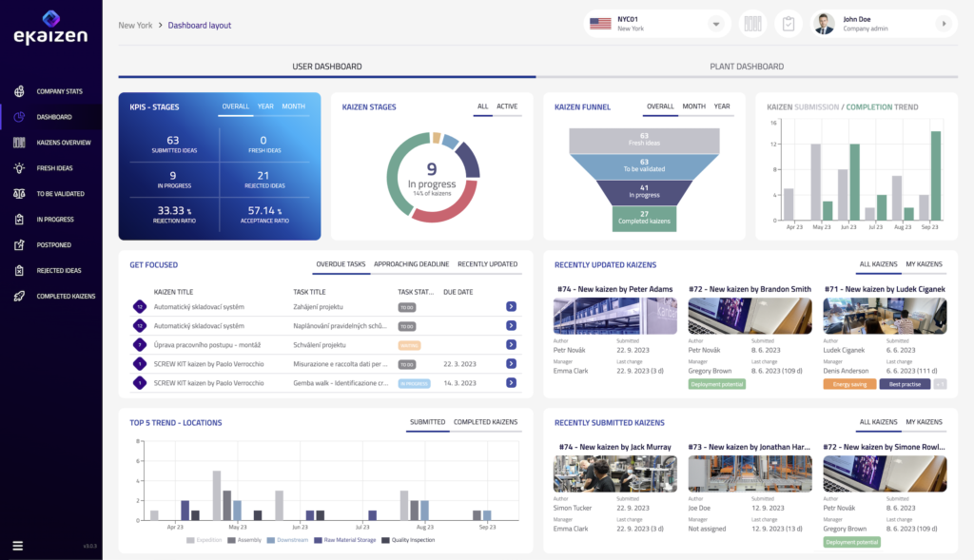Open Fresh Ideas lightbulb icon
974x560 pixels.
19,168
